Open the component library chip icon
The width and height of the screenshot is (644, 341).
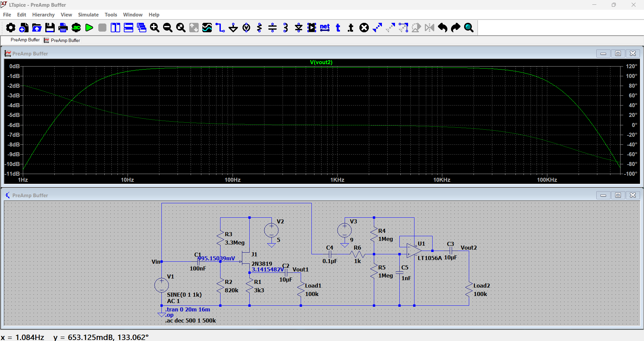(x=312, y=28)
